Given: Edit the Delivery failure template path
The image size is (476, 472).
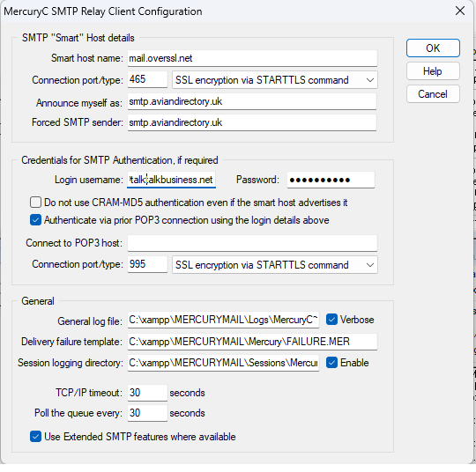Looking at the screenshot, I should tap(252, 342).
